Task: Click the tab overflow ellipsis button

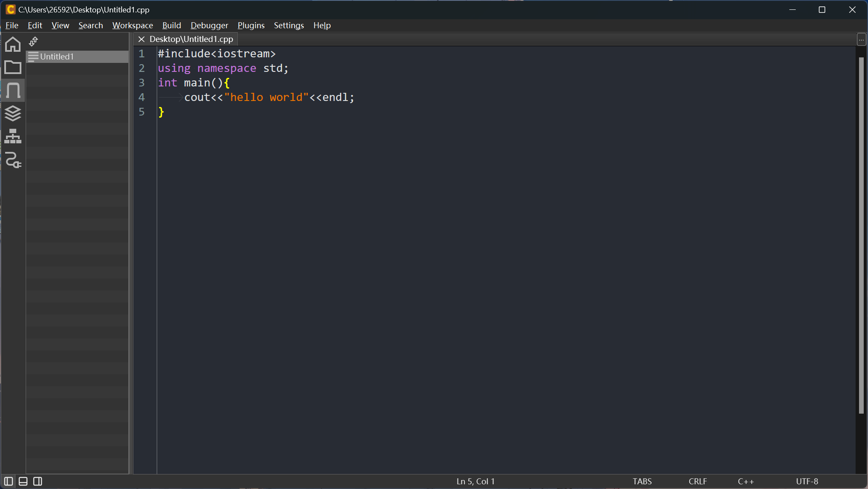Action: (x=861, y=40)
